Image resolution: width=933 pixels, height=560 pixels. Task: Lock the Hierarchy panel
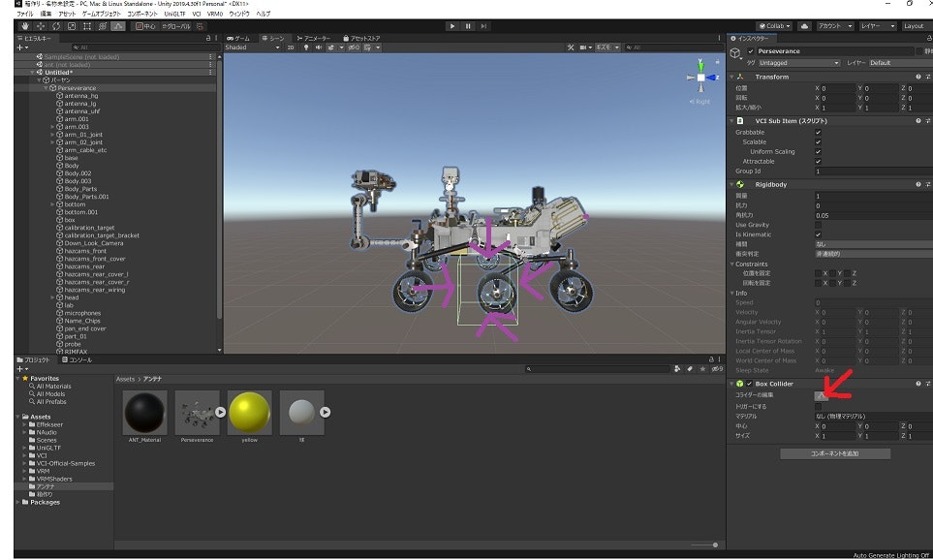(x=208, y=38)
